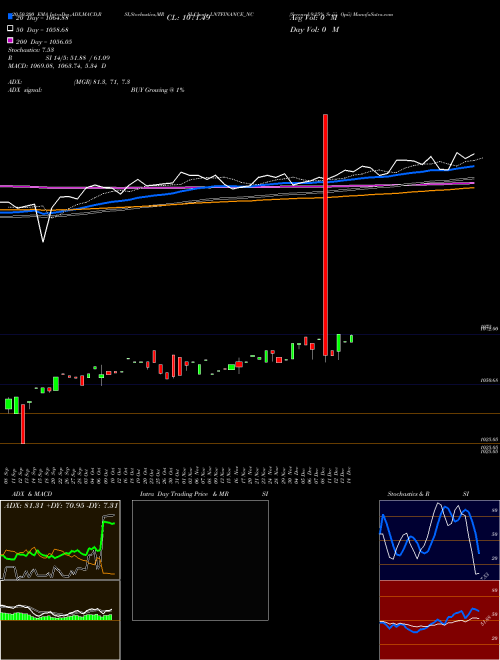The image size is (500, 660).
Task: Open the MACD histogram panel
Action: click(x=60, y=620)
